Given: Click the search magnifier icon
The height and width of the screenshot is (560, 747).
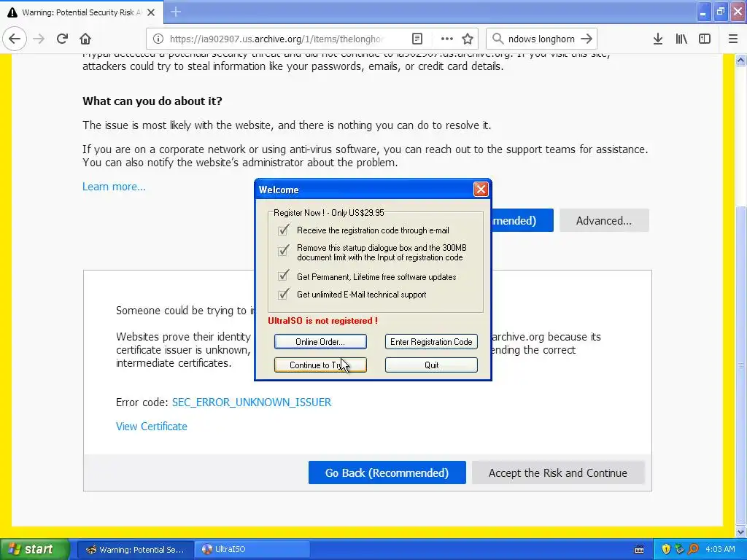Looking at the screenshot, I should pos(498,39).
